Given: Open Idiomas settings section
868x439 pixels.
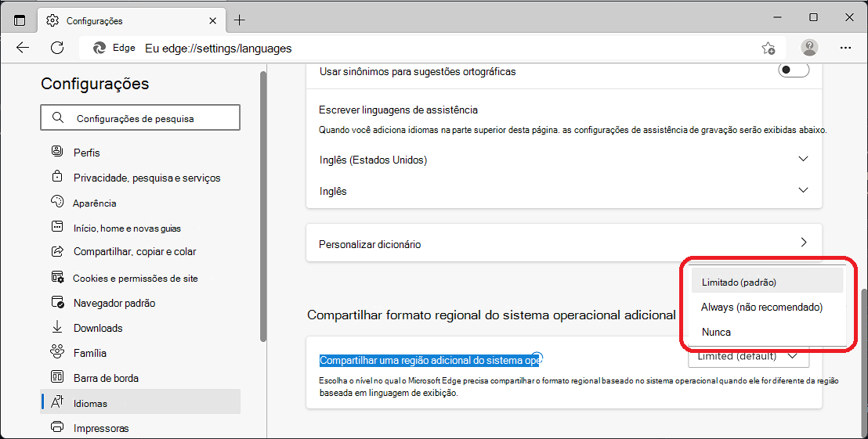Looking at the screenshot, I should pyautogui.click(x=140, y=402).
